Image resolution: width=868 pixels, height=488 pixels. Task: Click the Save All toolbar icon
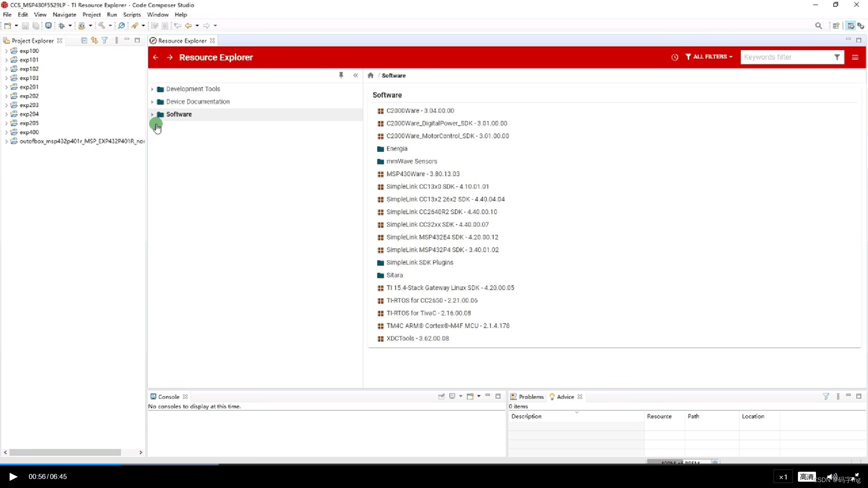(x=36, y=26)
